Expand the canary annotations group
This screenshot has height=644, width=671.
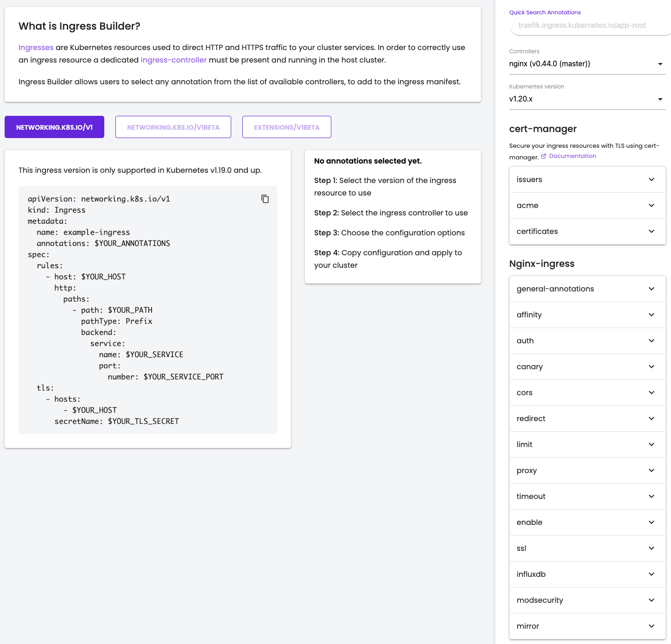[x=587, y=367]
